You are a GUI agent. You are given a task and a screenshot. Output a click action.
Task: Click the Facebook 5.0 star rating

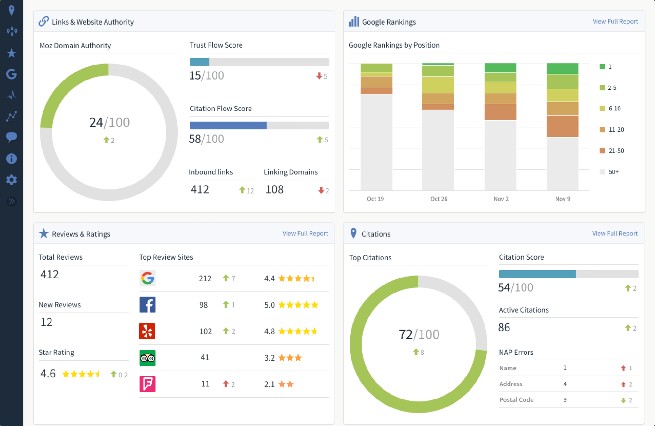click(291, 305)
